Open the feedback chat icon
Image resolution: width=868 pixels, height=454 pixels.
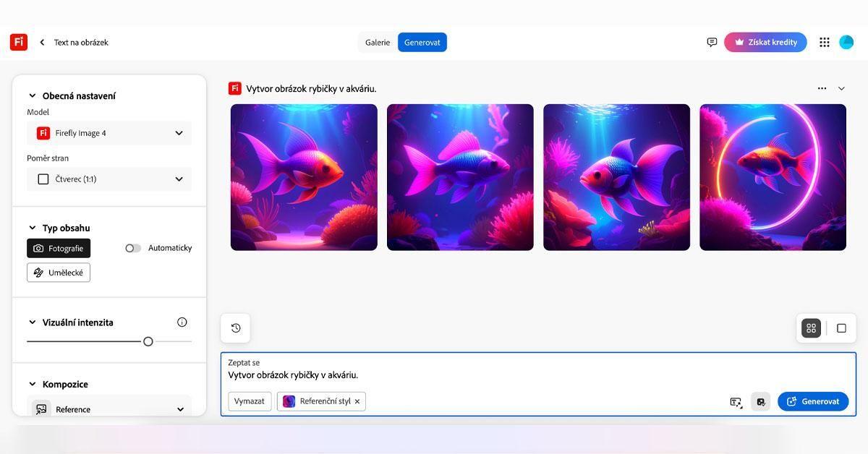click(x=712, y=42)
